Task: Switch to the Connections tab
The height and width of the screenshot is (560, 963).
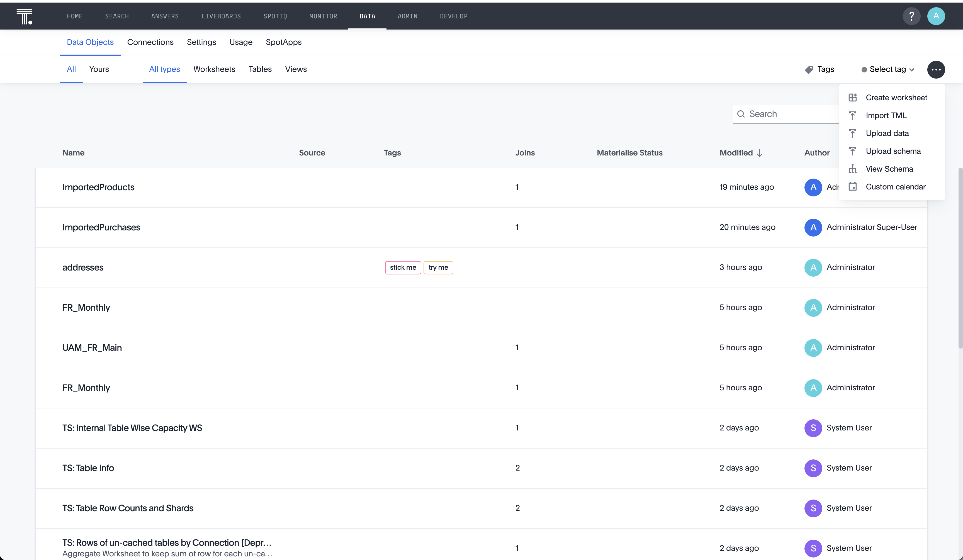Action: [x=150, y=42]
